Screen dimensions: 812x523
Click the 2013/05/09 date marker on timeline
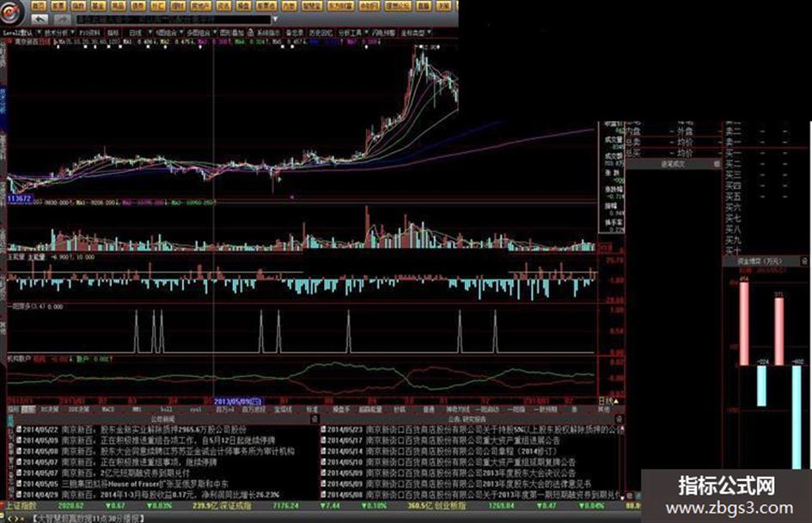238,401
